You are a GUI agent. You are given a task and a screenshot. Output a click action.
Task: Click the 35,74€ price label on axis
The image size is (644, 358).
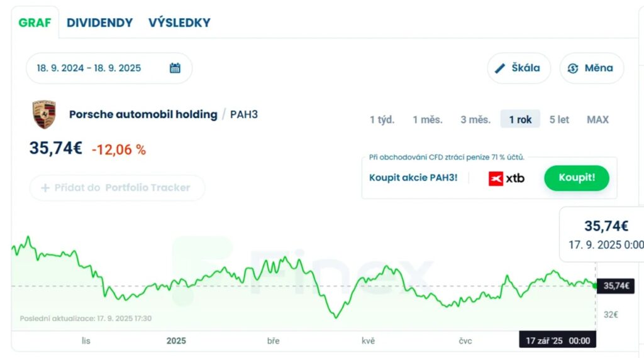point(616,286)
